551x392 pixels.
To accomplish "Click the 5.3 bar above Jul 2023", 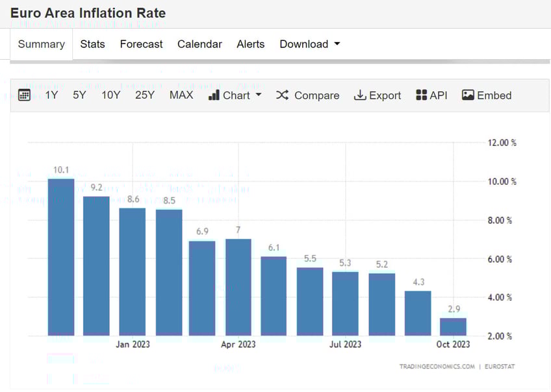I will pos(345,304).
